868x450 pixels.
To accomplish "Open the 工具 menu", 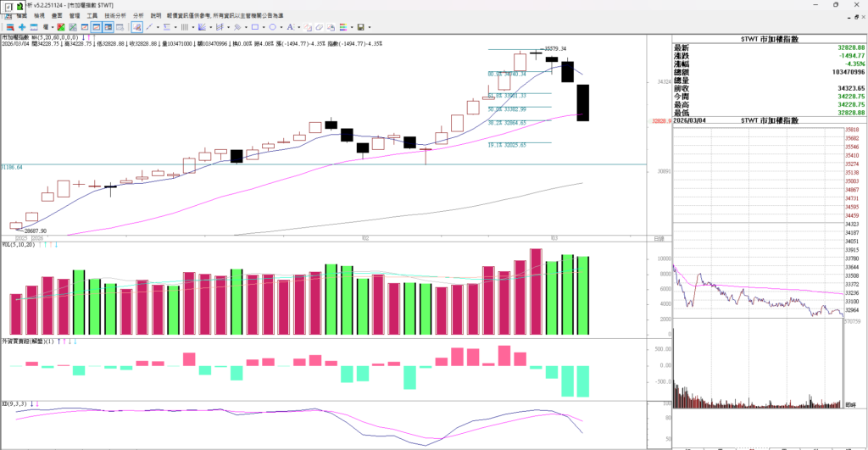I will pos(92,15).
